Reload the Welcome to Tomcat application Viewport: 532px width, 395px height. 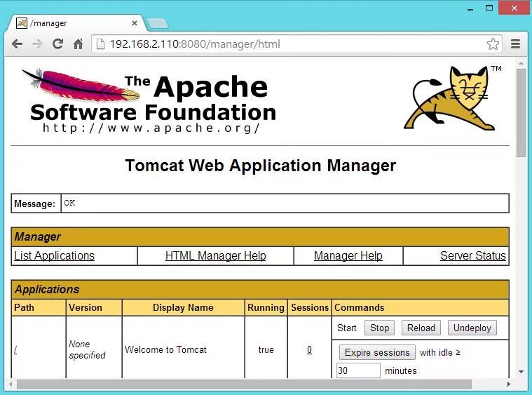pos(421,328)
